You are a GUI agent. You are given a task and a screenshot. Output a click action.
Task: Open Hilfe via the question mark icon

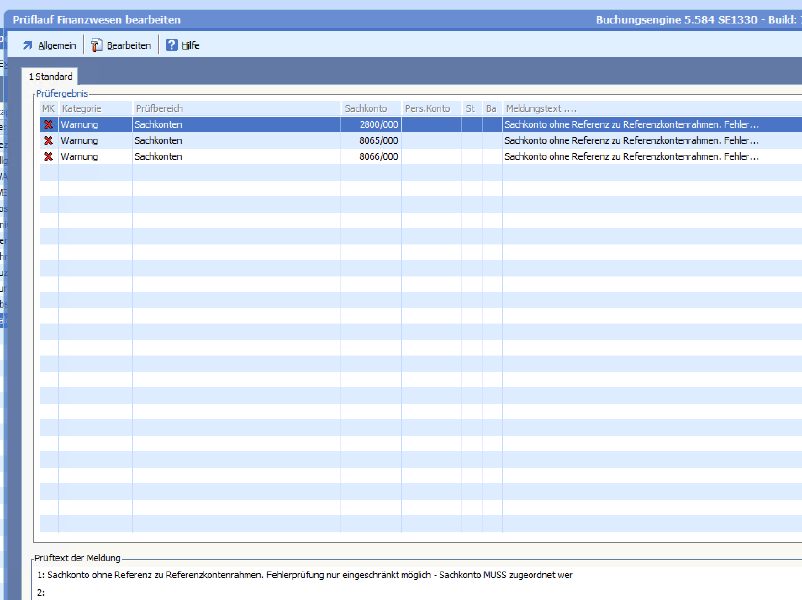pyautogui.click(x=172, y=45)
